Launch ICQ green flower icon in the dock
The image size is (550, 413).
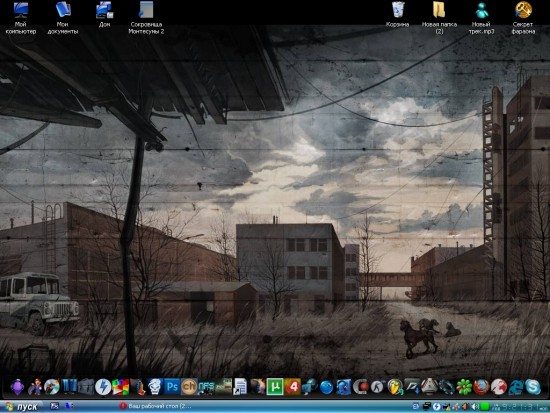(x=464, y=387)
